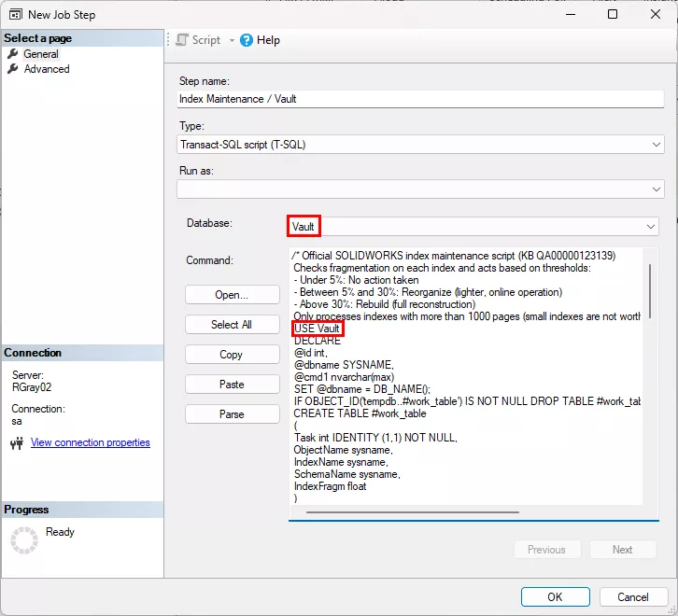Maximize the New Job Step window
678x616 pixels.
(x=613, y=14)
